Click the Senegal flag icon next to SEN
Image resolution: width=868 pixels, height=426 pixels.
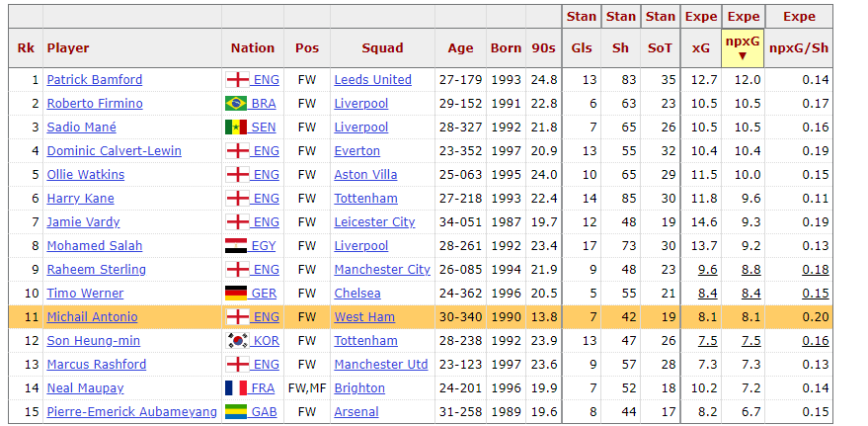point(236,128)
